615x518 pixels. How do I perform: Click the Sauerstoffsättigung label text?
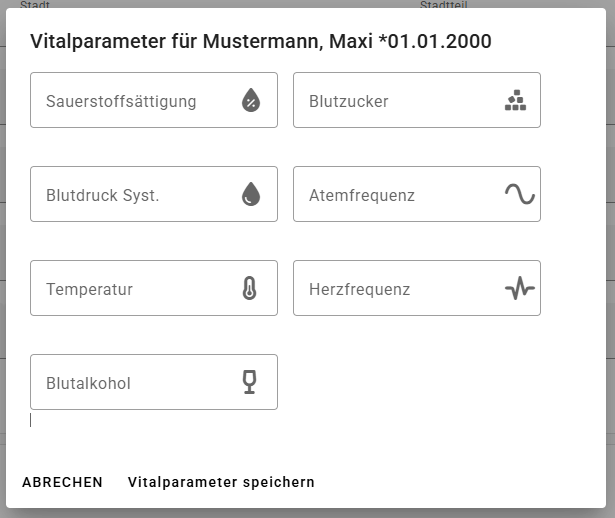(x=121, y=101)
